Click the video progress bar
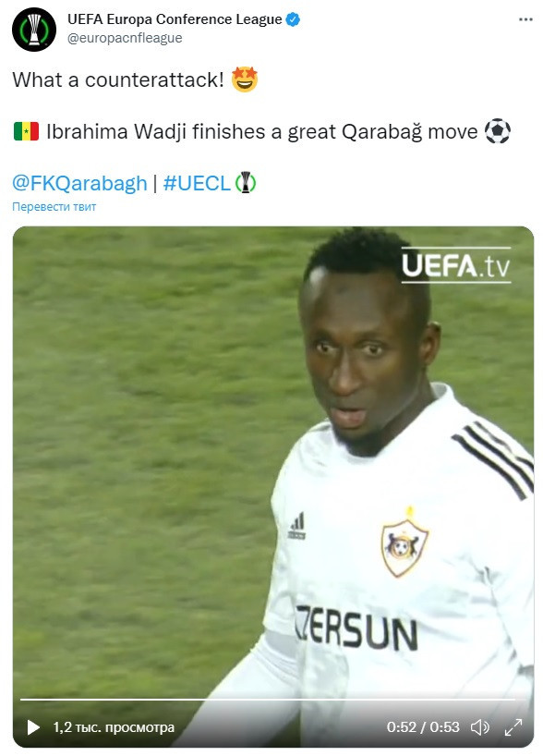The height and width of the screenshot is (756, 543). pyautogui.click(x=268, y=699)
